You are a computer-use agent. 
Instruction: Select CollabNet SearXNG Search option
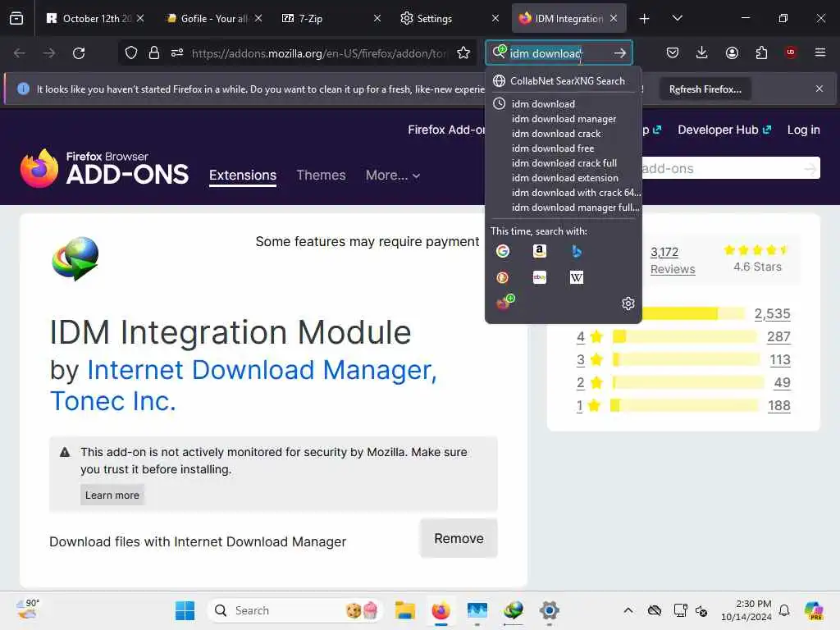pos(564,81)
